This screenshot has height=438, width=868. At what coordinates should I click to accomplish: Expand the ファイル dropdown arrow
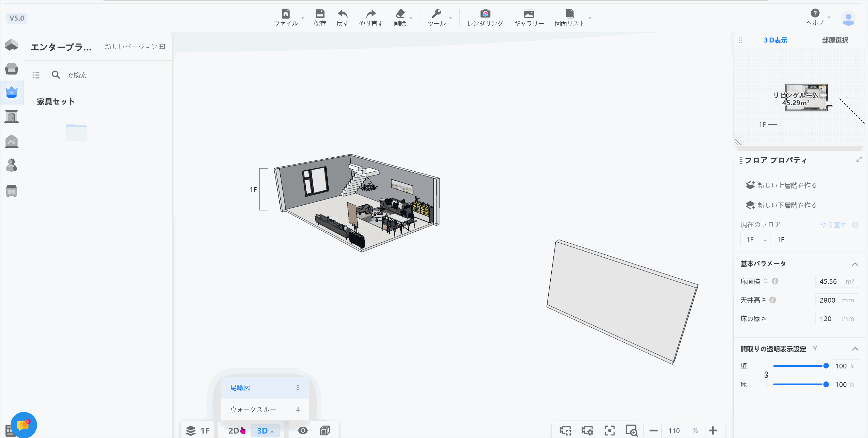coord(303,18)
